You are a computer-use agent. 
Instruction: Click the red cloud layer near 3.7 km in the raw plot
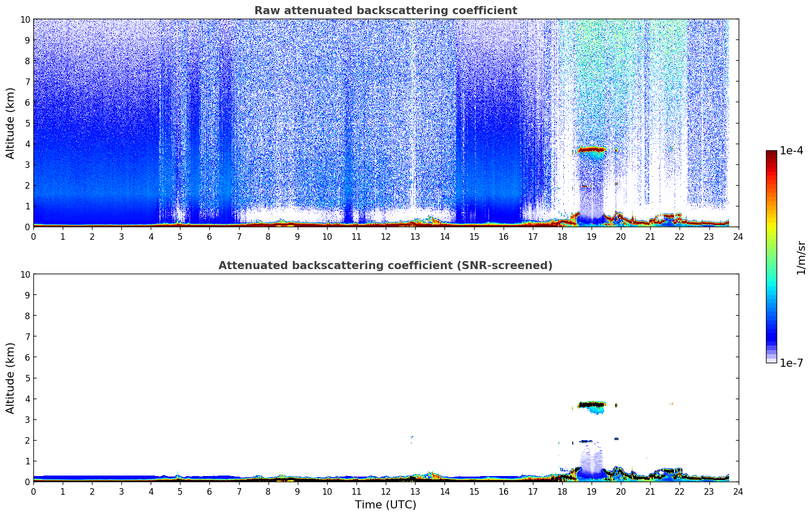(x=592, y=150)
